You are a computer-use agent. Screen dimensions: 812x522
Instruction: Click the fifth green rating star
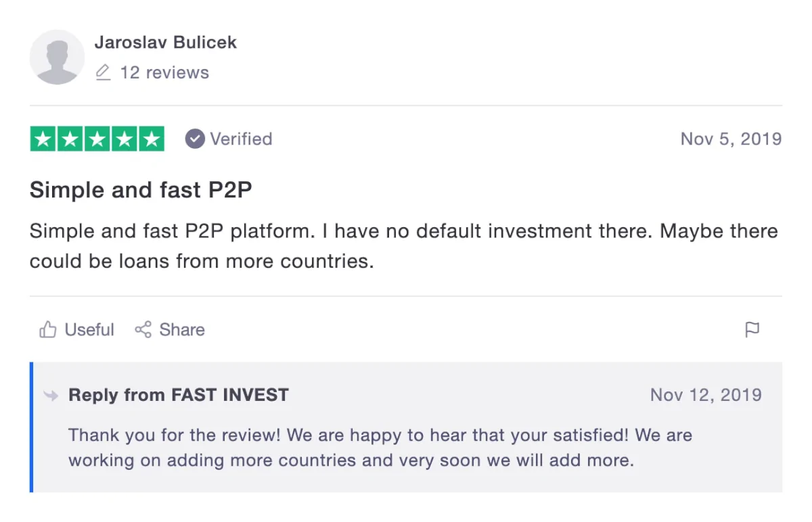(151, 139)
